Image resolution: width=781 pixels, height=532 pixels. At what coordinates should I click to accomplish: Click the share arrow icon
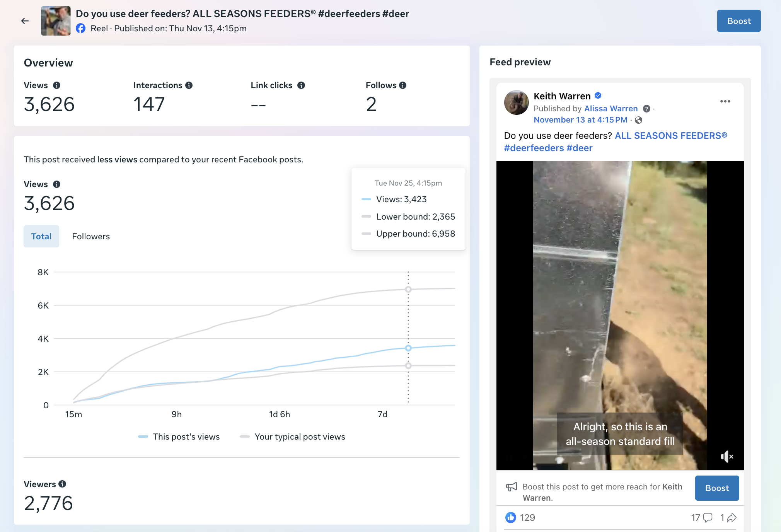click(732, 518)
